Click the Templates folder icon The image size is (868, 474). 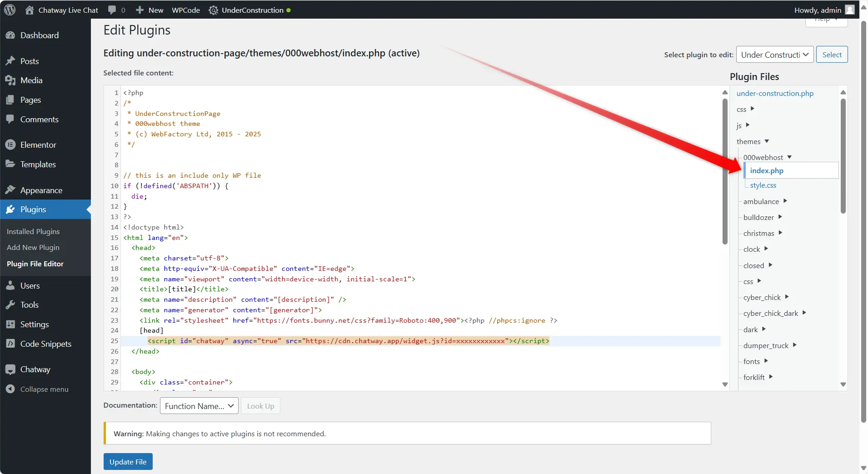click(10, 164)
